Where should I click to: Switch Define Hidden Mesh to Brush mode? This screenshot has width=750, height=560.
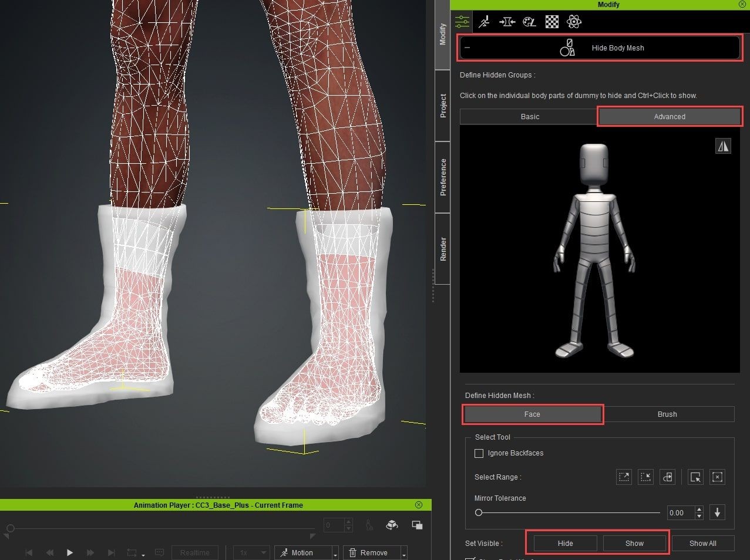pos(667,414)
